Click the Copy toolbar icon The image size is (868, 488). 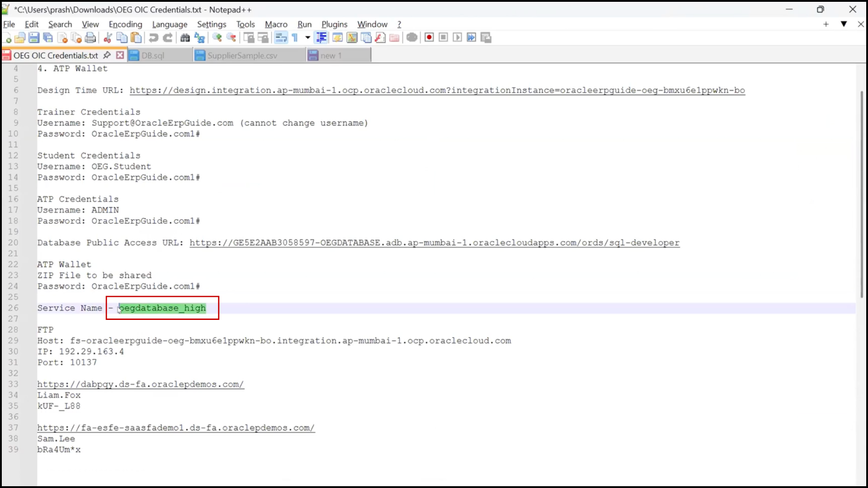(x=122, y=38)
